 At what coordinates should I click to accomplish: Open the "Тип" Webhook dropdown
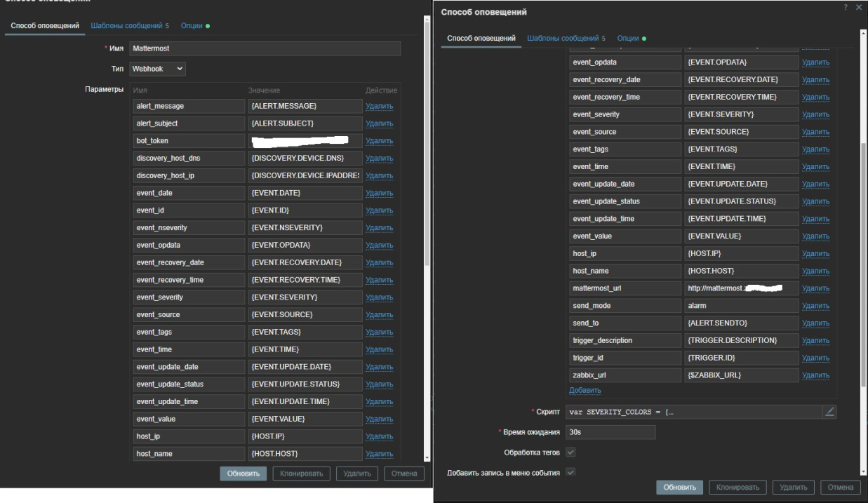(158, 69)
